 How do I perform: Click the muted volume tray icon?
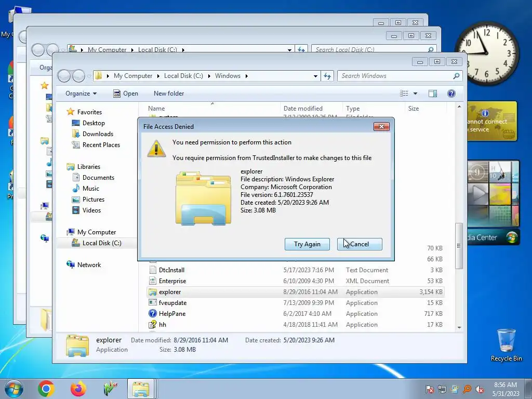click(x=479, y=389)
